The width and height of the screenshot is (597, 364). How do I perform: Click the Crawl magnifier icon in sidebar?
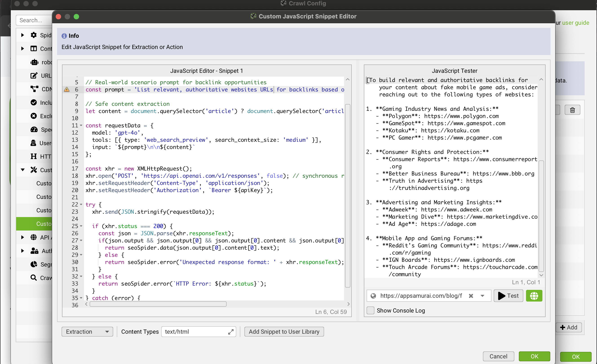pyautogui.click(x=34, y=278)
